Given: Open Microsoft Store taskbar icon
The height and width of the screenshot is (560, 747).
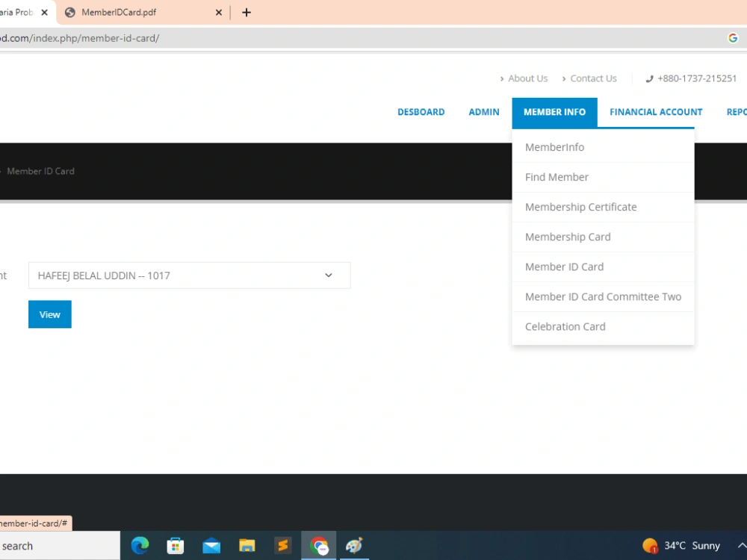Looking at the screenshot, I should pyautogui.click(x=176, y=545).
